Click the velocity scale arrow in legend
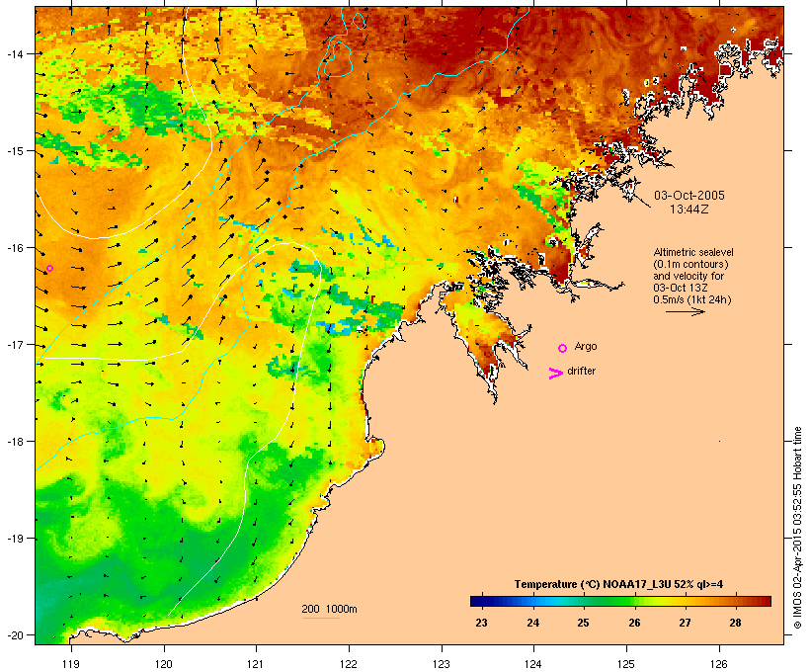The height and width of the screenshot is (672, 810). click(x=685, y=311)
